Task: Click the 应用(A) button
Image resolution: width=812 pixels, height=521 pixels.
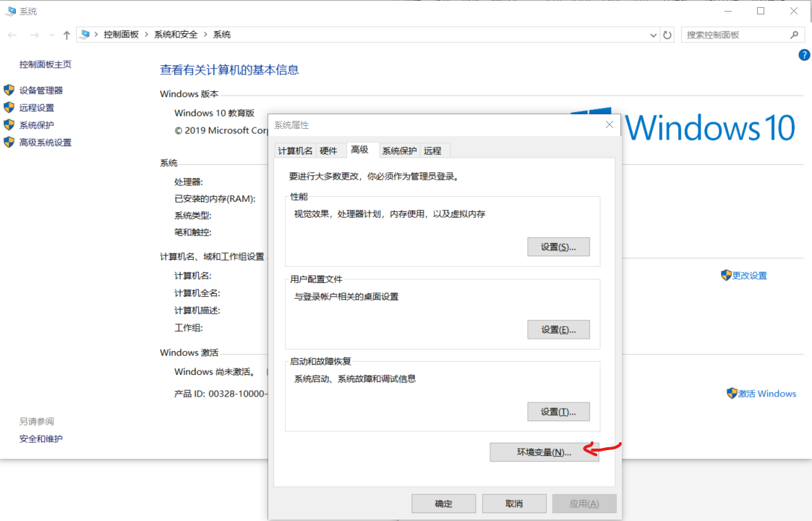Action: pyautogui.click(x=584, y=504)
